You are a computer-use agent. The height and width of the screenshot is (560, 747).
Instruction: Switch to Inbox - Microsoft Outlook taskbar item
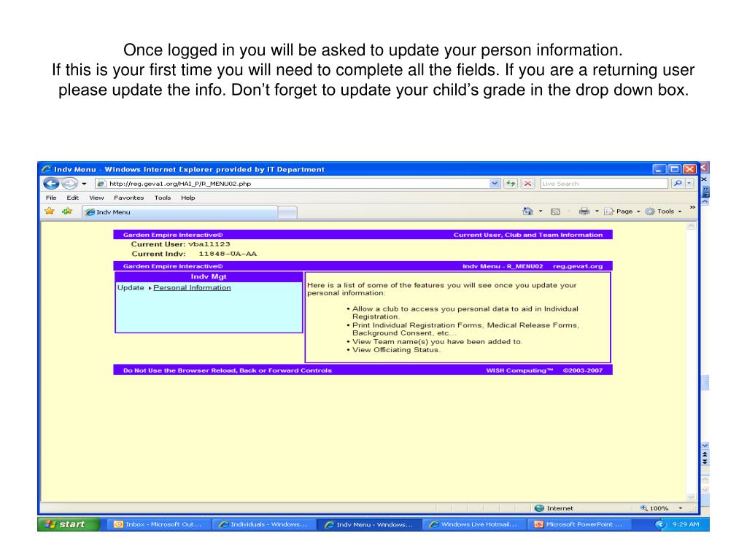click(x=158, y=524)
